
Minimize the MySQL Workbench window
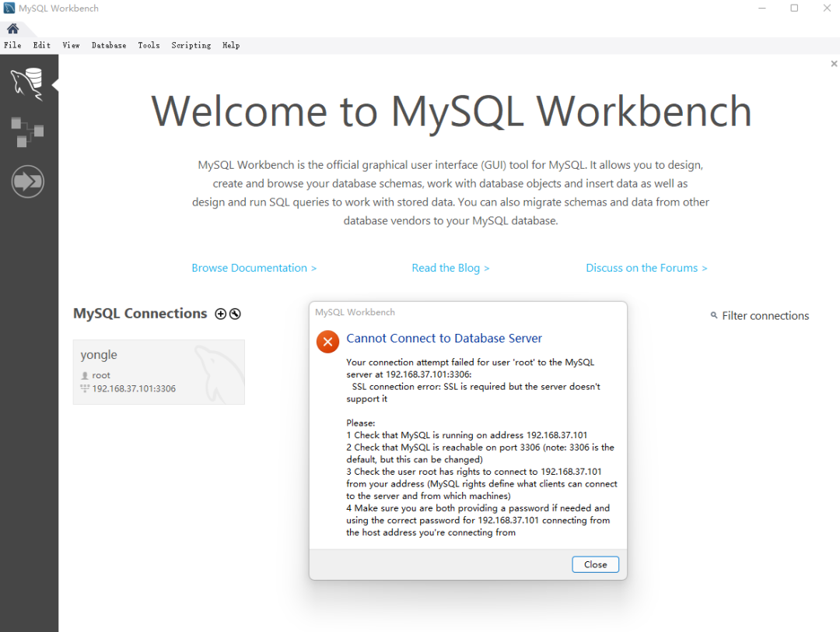[x=761, y=8]
